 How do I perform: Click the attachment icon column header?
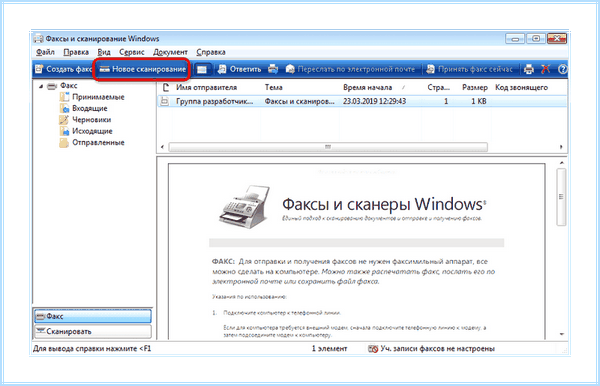coord(166,88)
